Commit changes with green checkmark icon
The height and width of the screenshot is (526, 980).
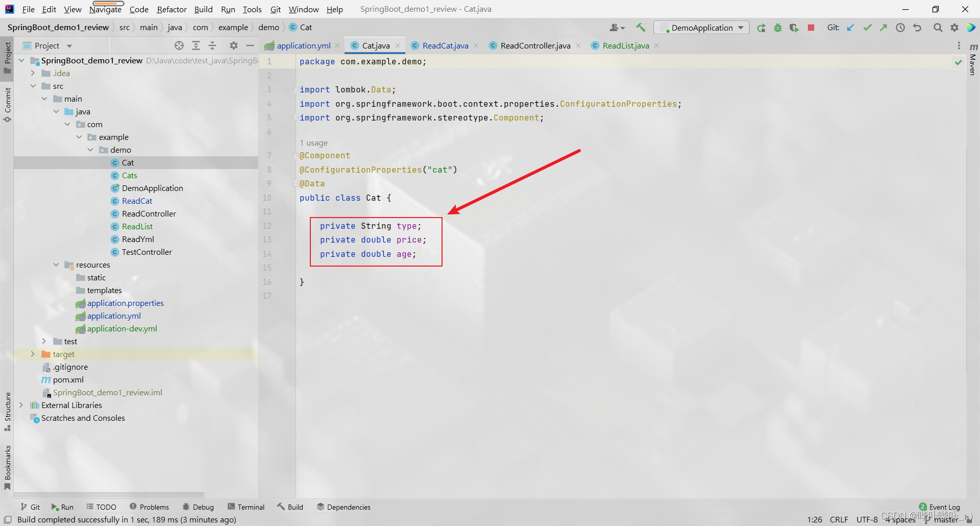(867, 28)
